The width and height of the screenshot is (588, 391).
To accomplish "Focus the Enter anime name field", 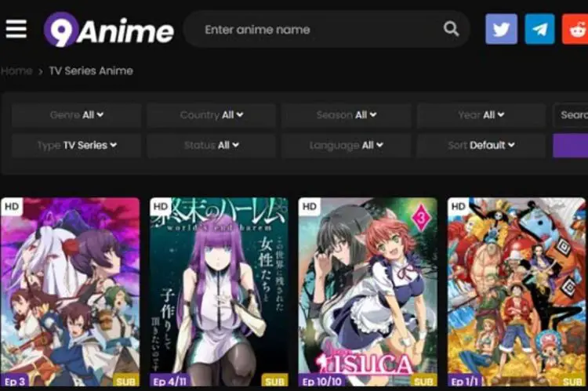I will [x=326, y=29].
